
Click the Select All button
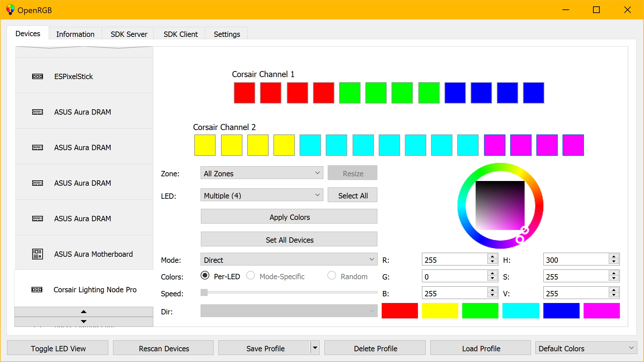pyautogui.click(x=353, y=195)
